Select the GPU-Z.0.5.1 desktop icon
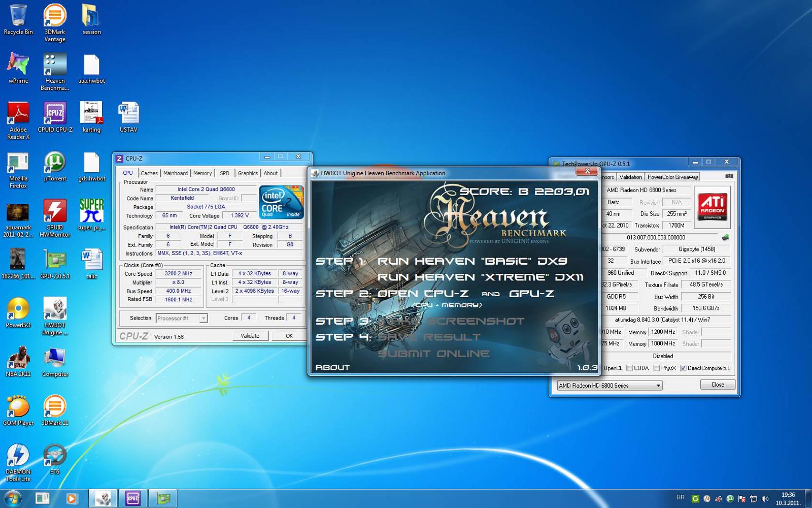This screenshot has height=508, width=812. pyautogui.click(x=55, y=264)
